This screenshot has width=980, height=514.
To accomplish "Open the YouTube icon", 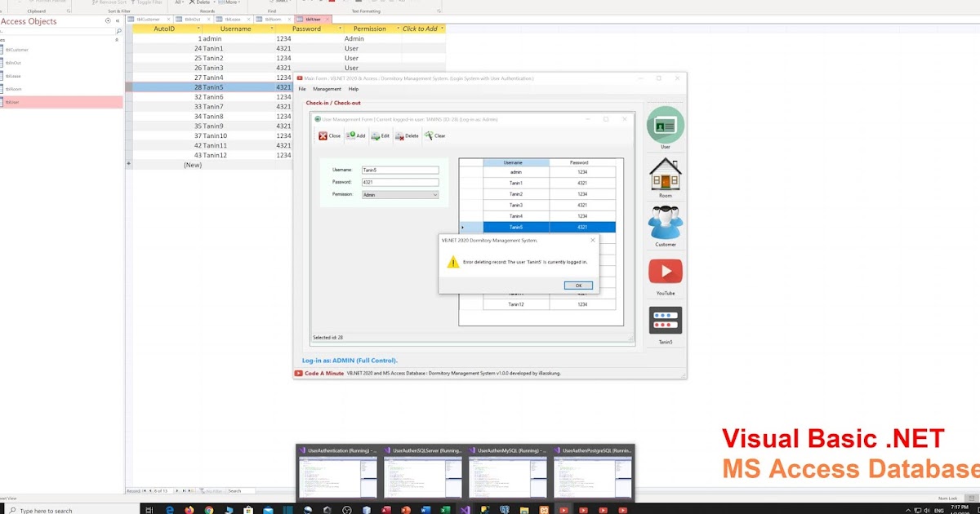I will 665,272.
